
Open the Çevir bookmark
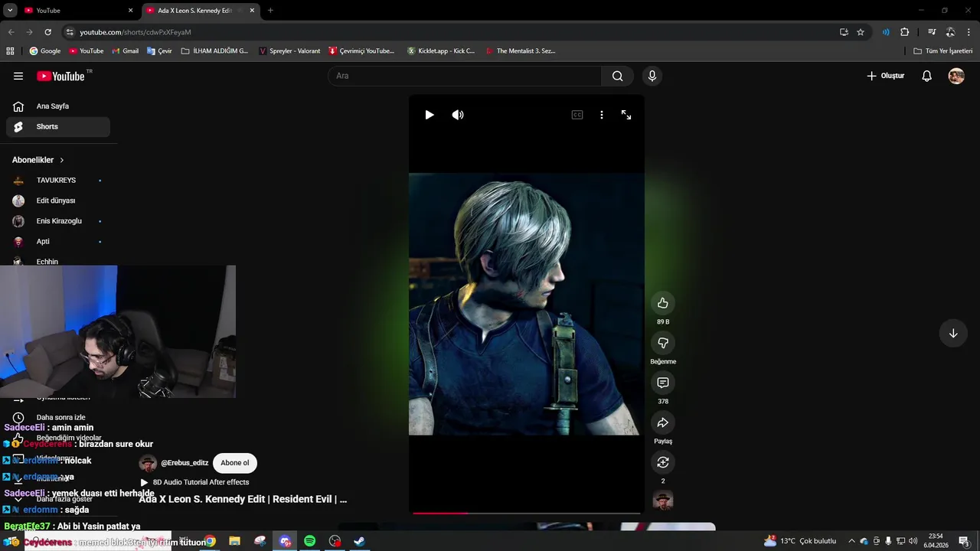(x=159, y=51)
